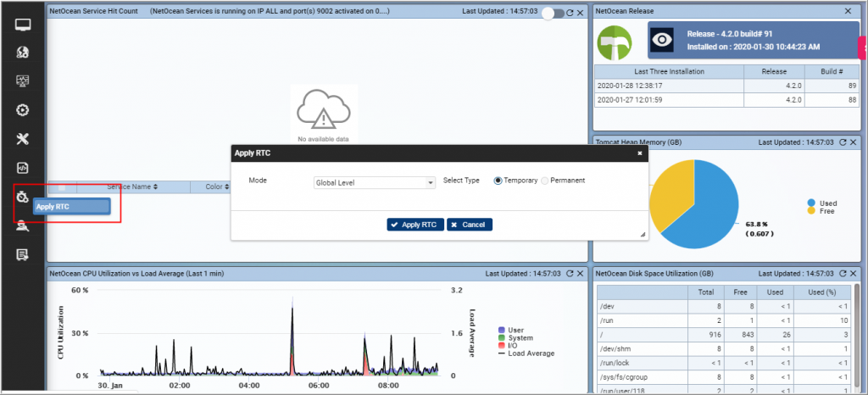Select the Temporary radio button
The width and height of the screenshot is (868, 395).
498,181
